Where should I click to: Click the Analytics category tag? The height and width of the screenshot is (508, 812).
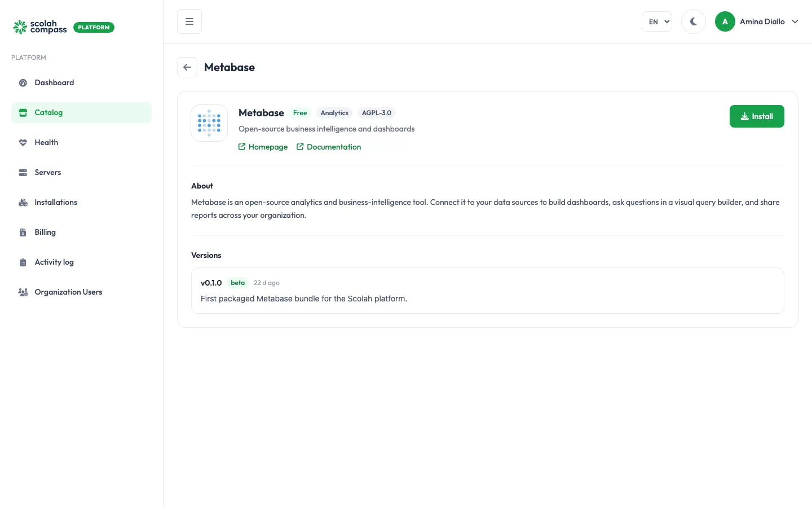(334, 113)
